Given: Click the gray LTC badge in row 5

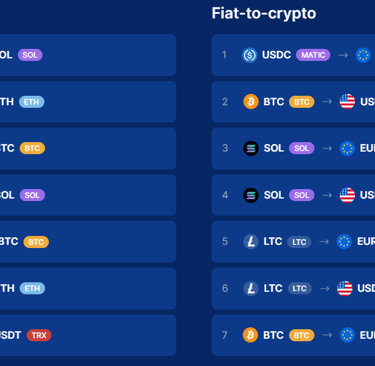Looking at the screenshot, I should point(299,242).
